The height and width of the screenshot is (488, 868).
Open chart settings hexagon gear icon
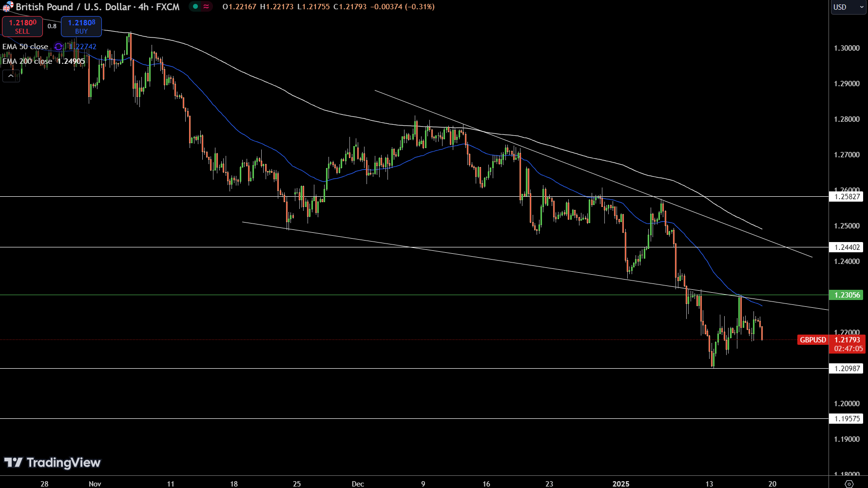click(849, 484)
